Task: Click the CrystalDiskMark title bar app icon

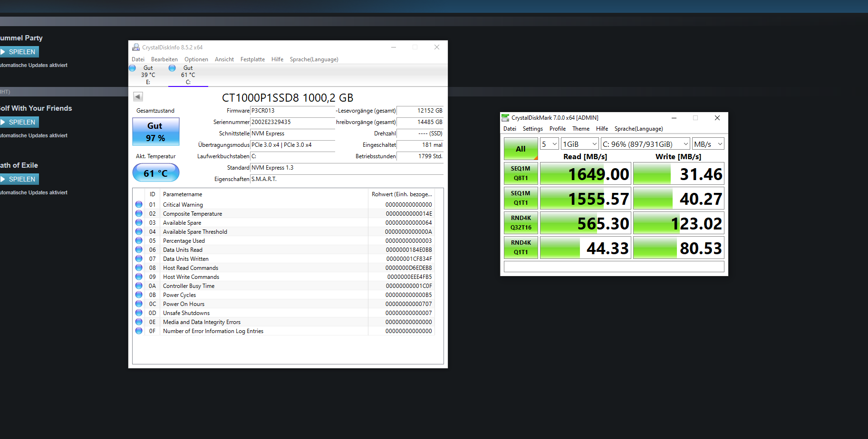Action: [505, 117]
